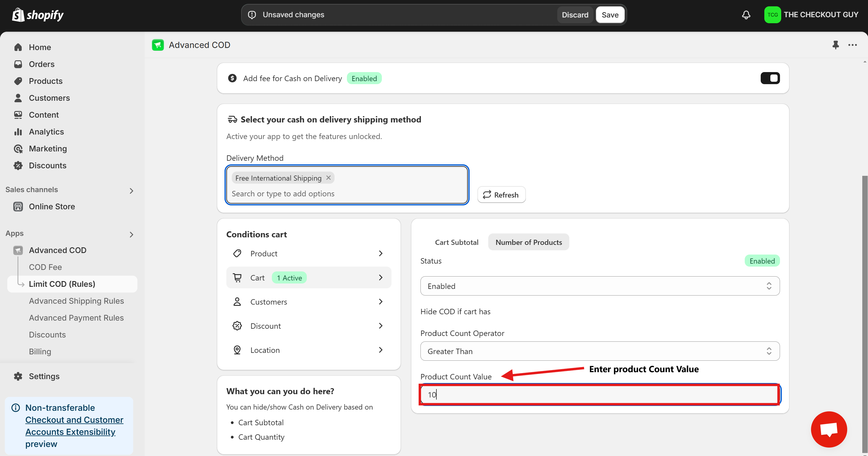The height and width of the screenshot is (456, 868).
Task: Click the Marketing target icon
Action: [x=18, y=148]
